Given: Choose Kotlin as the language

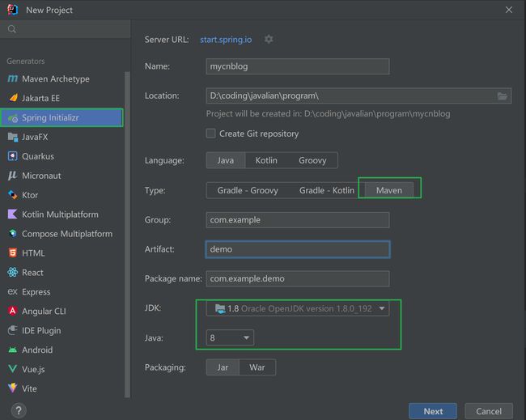Looking at the screenshot, I should 266,160.
